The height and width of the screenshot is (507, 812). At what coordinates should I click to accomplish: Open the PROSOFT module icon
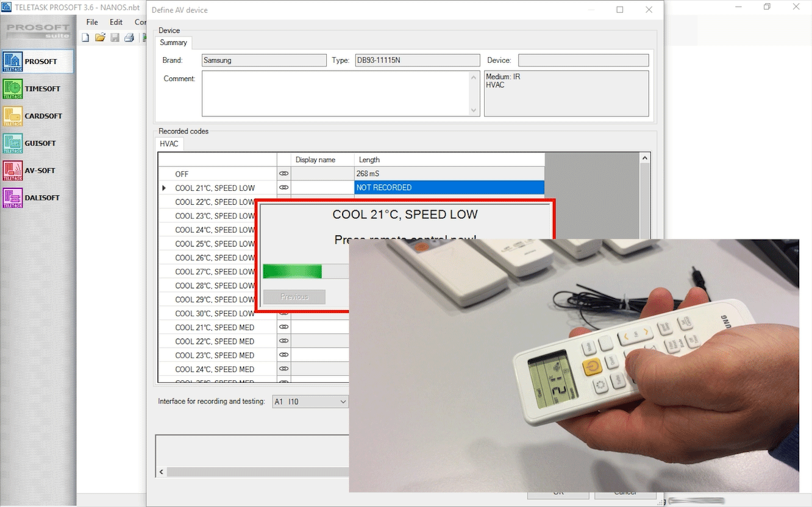click(13, 62)
